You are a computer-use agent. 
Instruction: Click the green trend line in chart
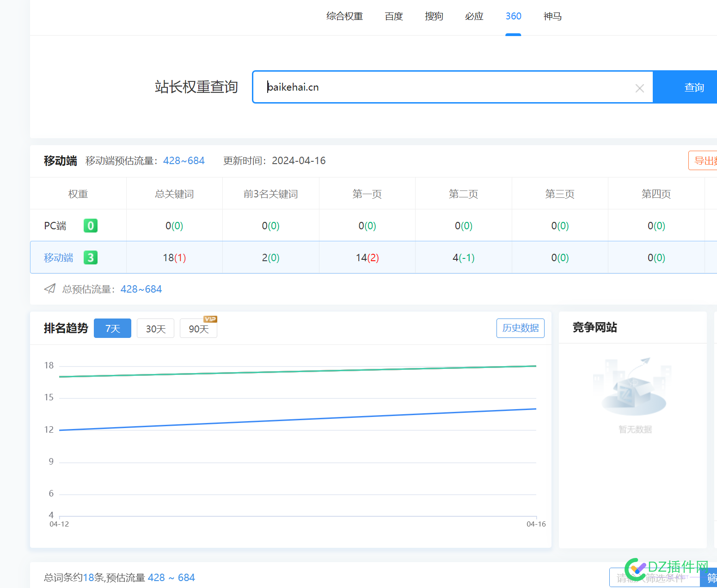pos(298,371)
